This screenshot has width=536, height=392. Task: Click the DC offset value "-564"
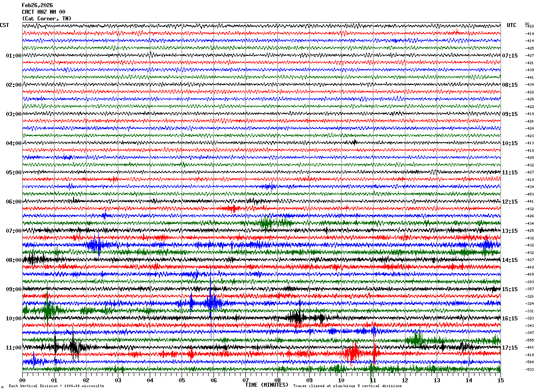(529, 362)
